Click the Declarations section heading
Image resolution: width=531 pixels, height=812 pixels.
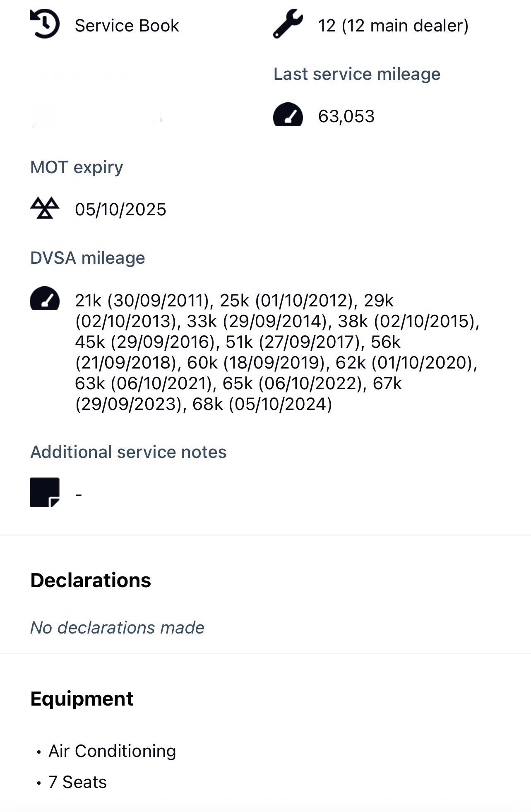pyautogui.click(x=91, y=580)
